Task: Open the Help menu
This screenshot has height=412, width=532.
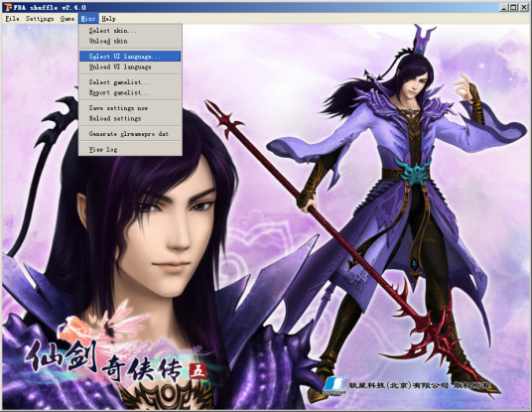Action: pos(108,19)
